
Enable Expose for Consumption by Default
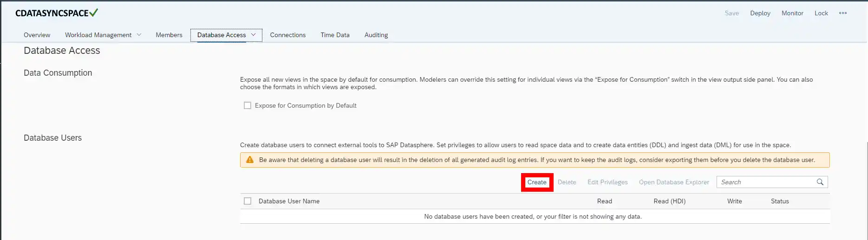(248, 105)
